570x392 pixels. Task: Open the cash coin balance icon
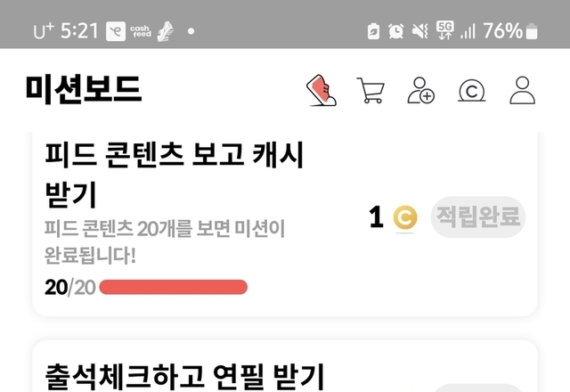tap(471, 91)
